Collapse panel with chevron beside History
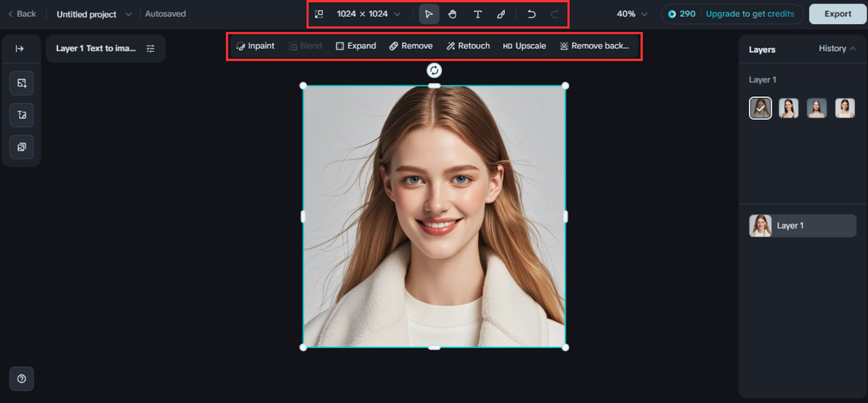This screenshot has height=403, width=868. pyautogui.click(x=852, y=49)
